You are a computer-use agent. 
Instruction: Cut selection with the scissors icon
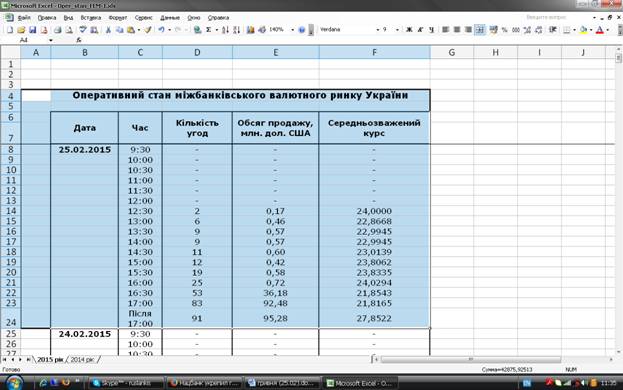click(108, 30)
